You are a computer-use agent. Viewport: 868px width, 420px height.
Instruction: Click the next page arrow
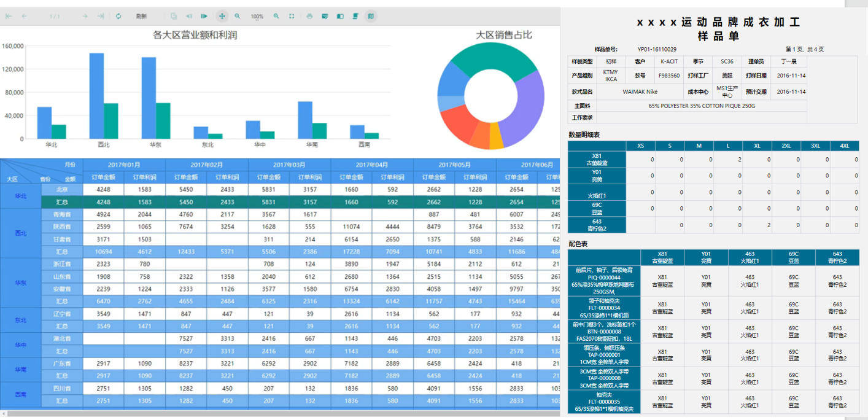point(85,17)
